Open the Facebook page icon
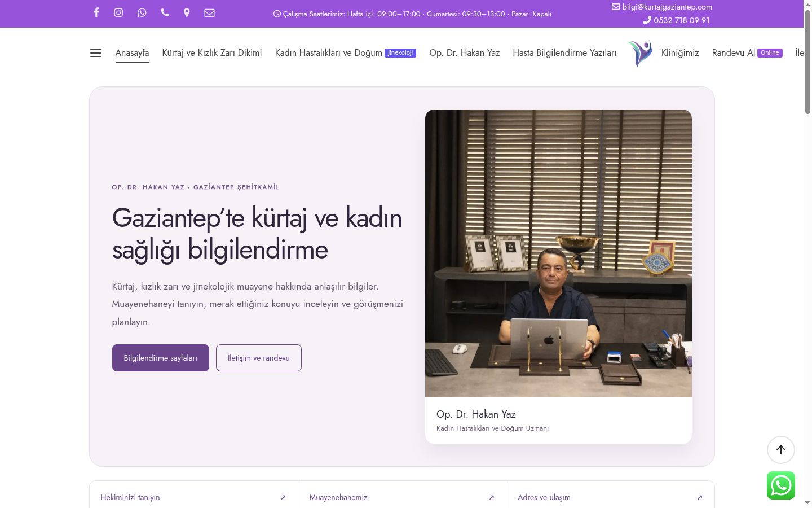Screen dimensions: 812x508 point(96,12)
